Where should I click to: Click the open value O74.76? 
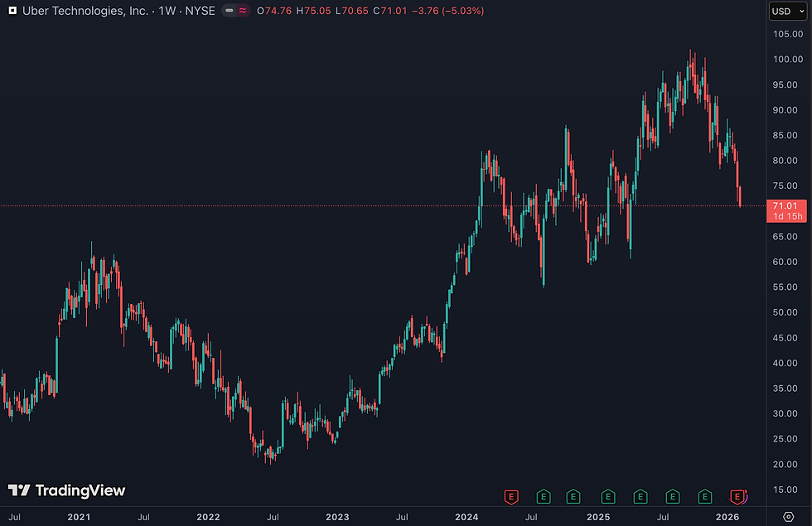[274, 11]
